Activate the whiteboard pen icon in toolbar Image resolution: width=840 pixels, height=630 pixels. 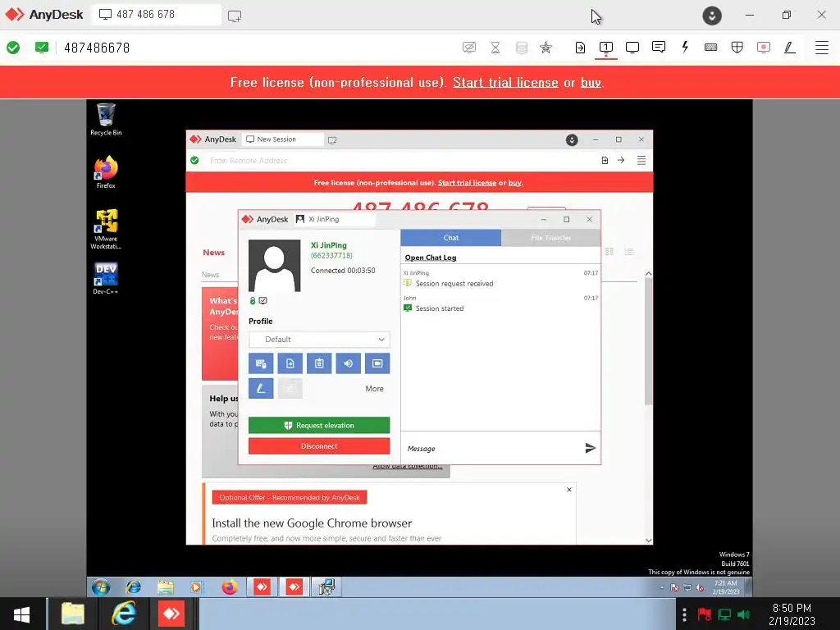coord(790,48)
